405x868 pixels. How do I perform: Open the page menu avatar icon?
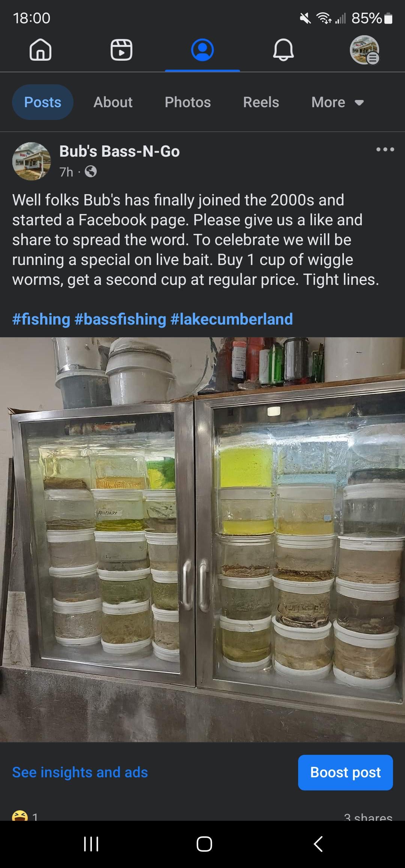364,50
